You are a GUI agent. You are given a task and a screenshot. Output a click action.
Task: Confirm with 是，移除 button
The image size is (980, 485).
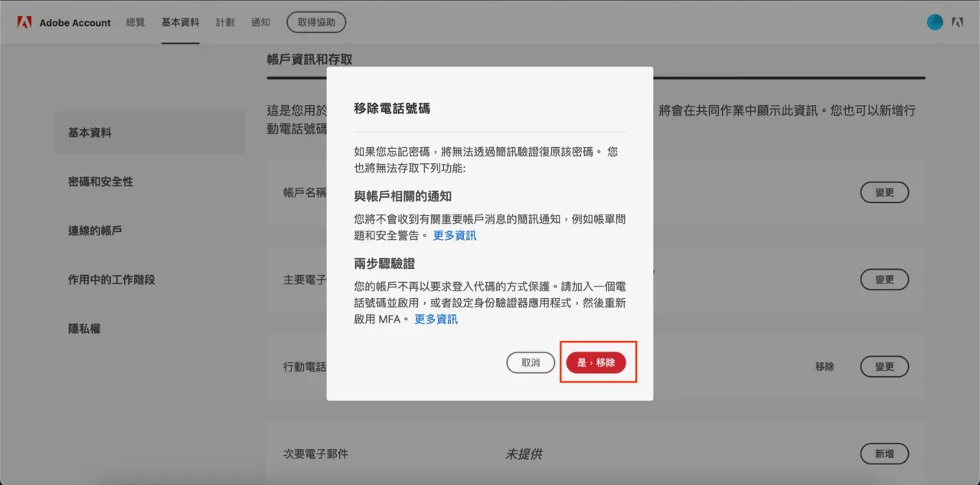click(596, 362)
